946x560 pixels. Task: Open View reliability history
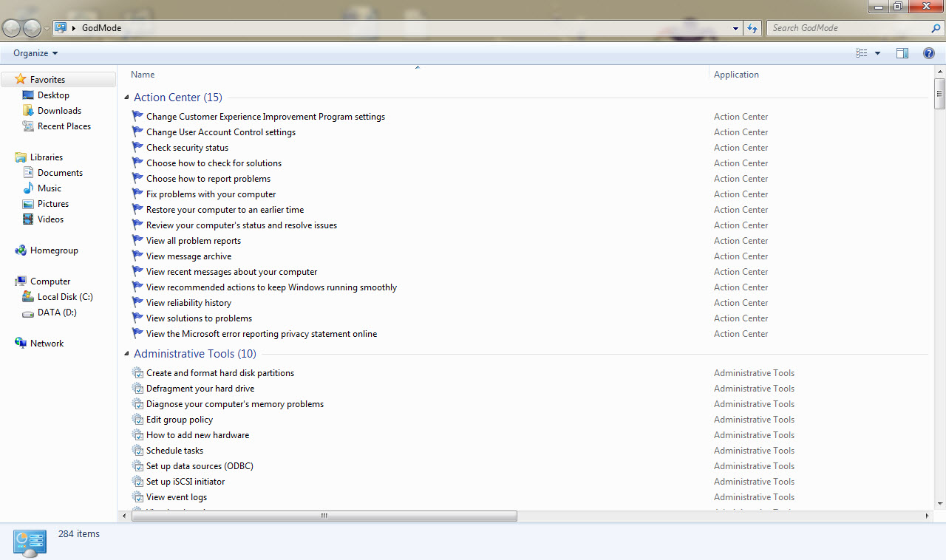point(188,303)
